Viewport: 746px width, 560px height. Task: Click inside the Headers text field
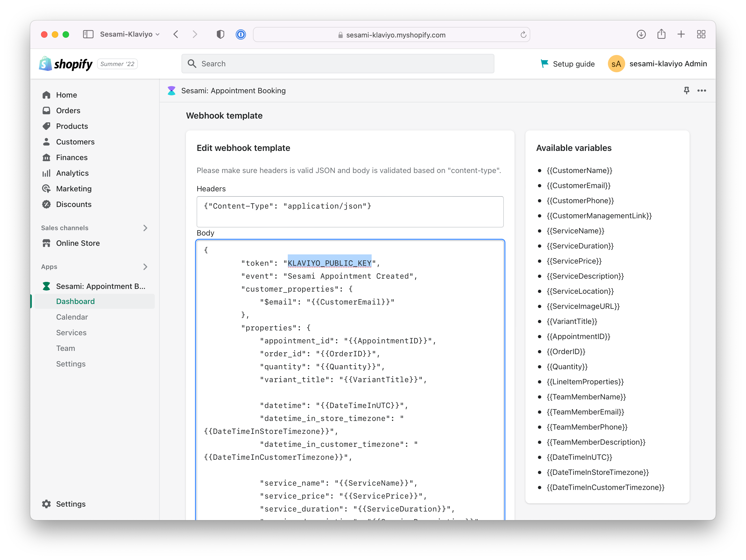[350, 212]
